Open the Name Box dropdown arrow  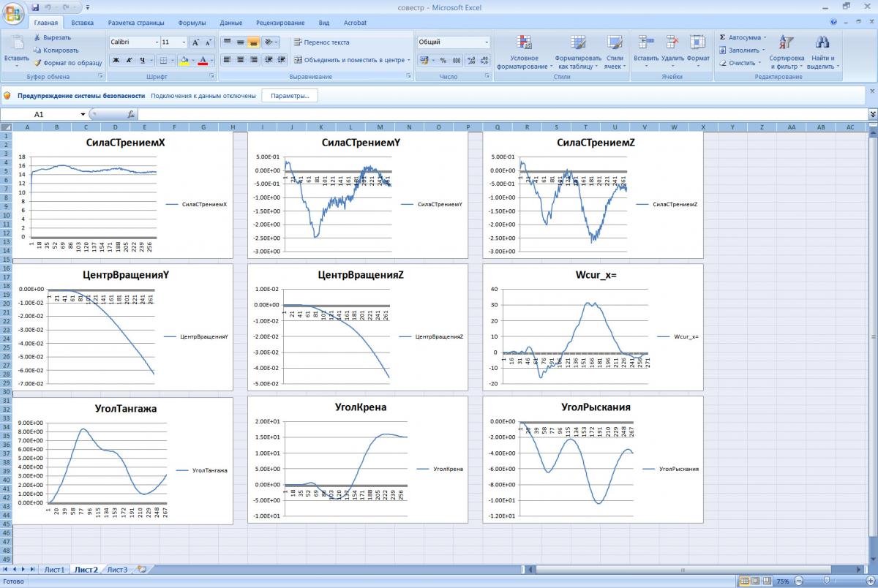[83, 115]
